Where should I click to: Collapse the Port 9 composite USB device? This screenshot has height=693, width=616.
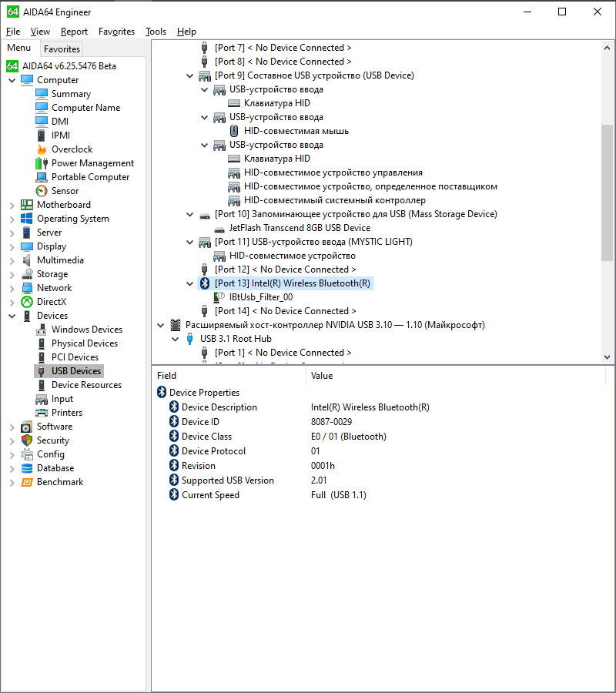[x=190, y=75]
